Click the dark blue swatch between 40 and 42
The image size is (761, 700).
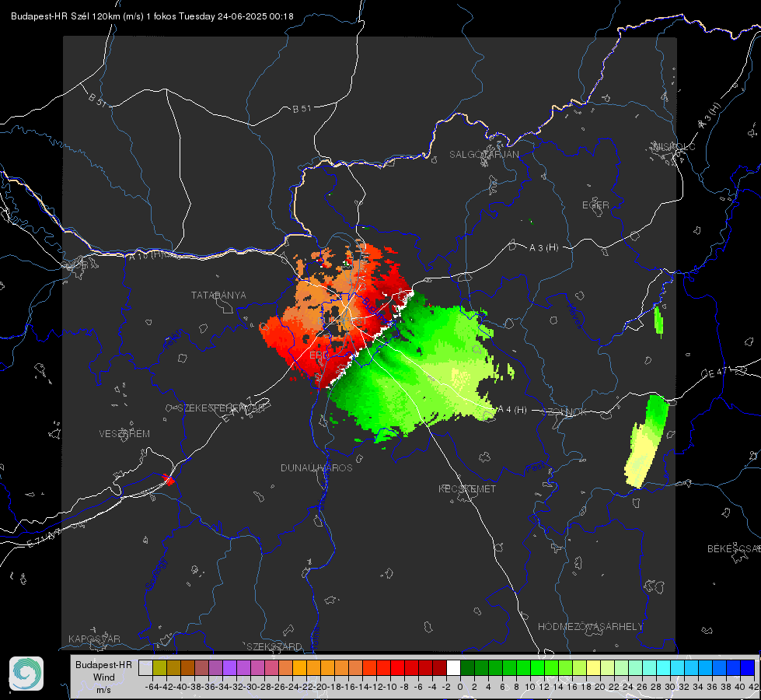(748, 668)
